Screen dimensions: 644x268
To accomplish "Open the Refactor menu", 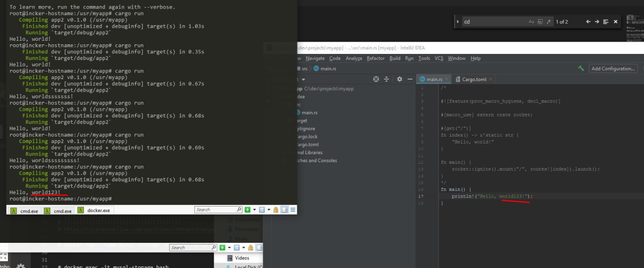I will click(x=375, y=58).
